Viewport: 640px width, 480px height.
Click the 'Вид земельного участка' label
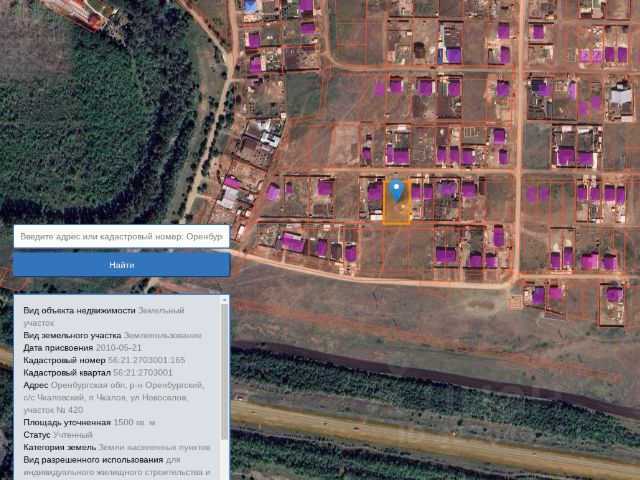(x=72, y=335)
